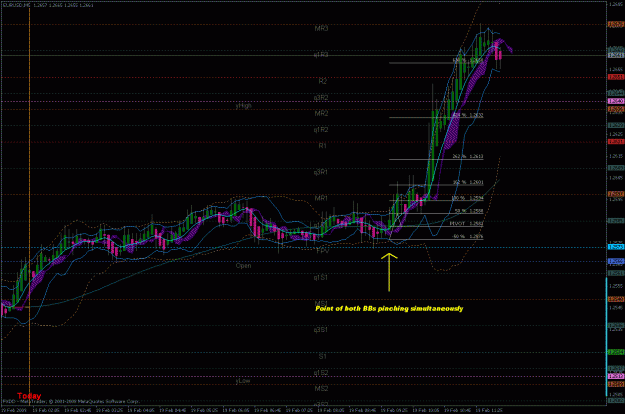The width and height of the screenshot is (625, 414).
Task: Select the MR1 pivot label
Action: click(x=321, y=198)
